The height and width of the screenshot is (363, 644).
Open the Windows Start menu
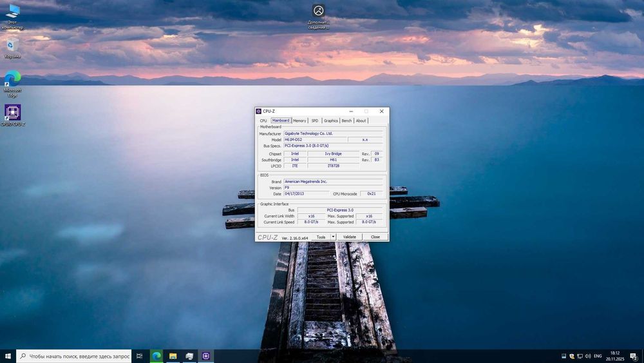point(8,356)
